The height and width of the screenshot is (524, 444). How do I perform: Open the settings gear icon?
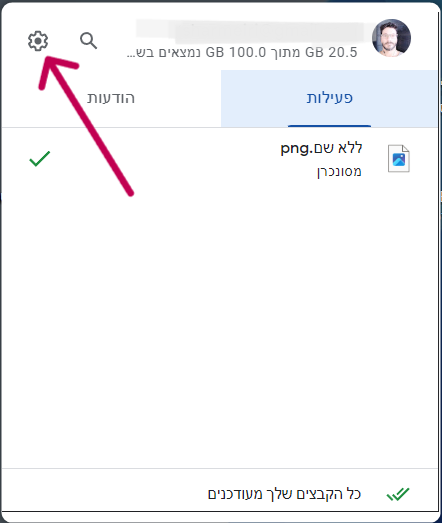[x=38, y=41]
